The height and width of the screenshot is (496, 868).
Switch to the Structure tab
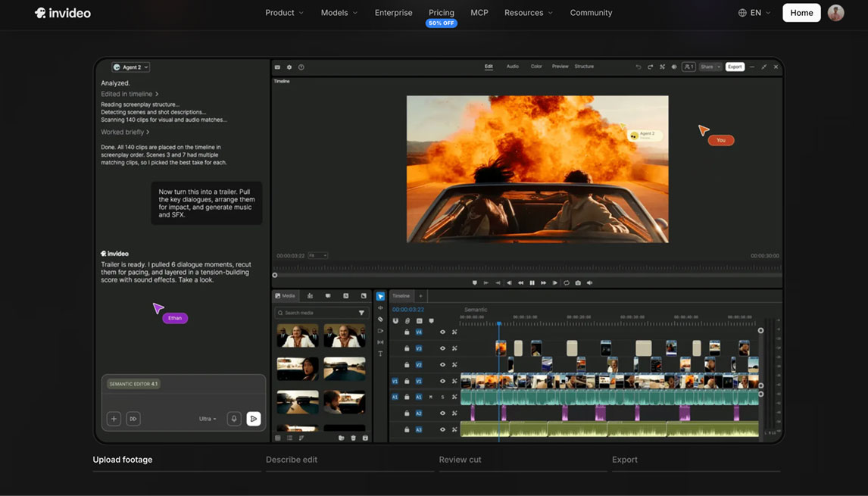[x=584, y=67]
